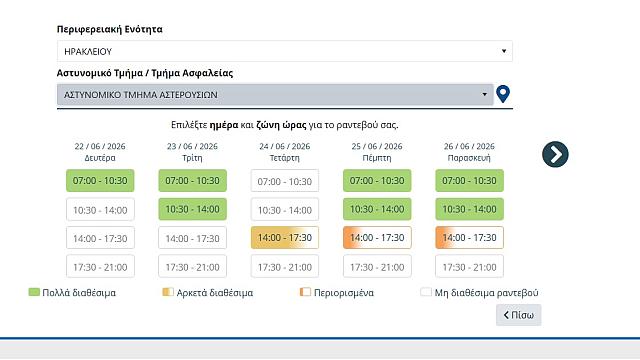This screenshot has height=360, width=640.
Task: Click the Πολλά διαθέσιμα legend text
Action: coord(79,293)
